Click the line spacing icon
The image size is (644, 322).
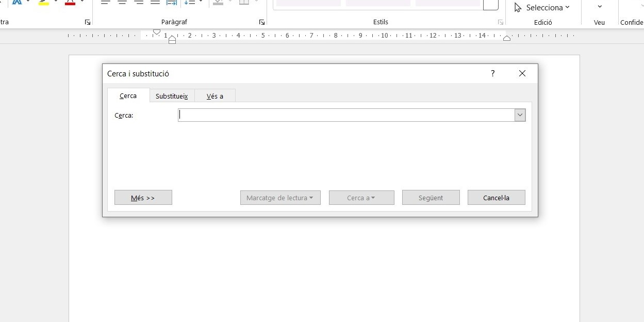click(x=190, y=2)
